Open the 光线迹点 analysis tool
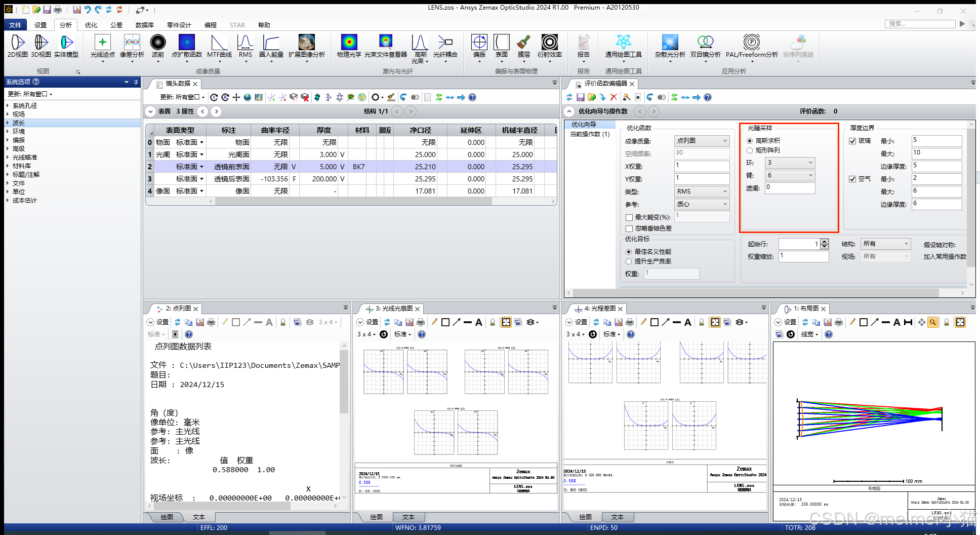The image size is (980, 535). pyautogui.click(x=102, y=48)
